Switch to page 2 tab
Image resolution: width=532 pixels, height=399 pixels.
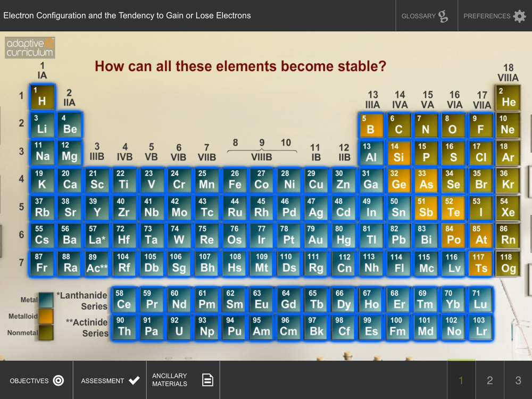489,380
